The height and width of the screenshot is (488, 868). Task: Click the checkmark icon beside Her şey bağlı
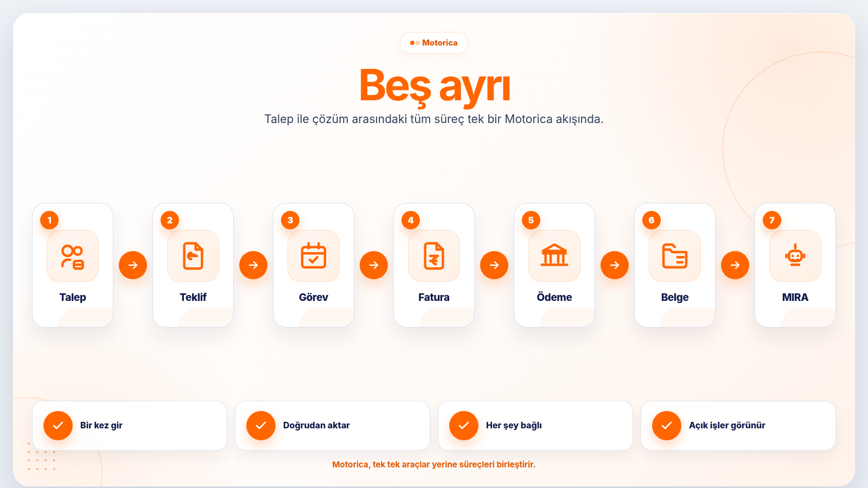[x=464, y=426]
